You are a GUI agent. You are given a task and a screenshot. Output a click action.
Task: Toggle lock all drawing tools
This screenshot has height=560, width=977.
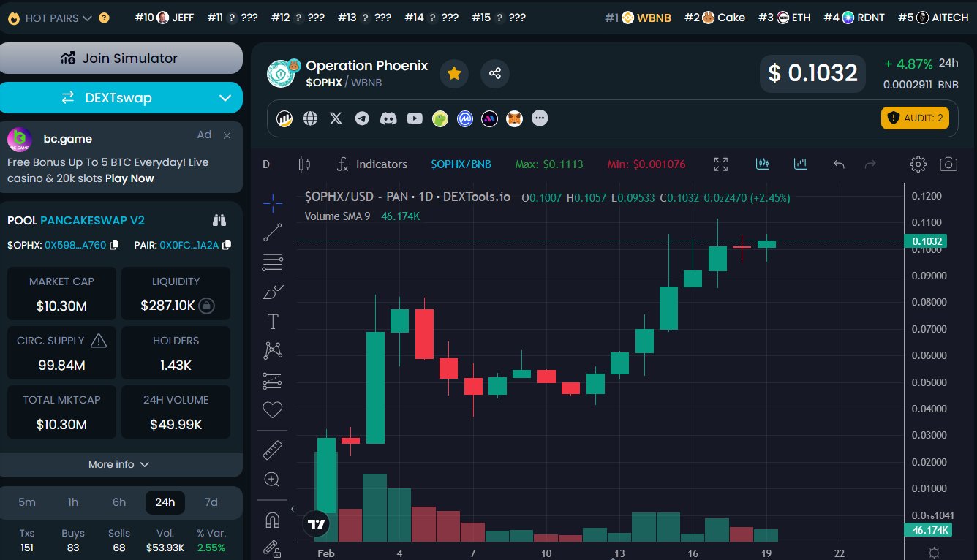click(273, 548)
